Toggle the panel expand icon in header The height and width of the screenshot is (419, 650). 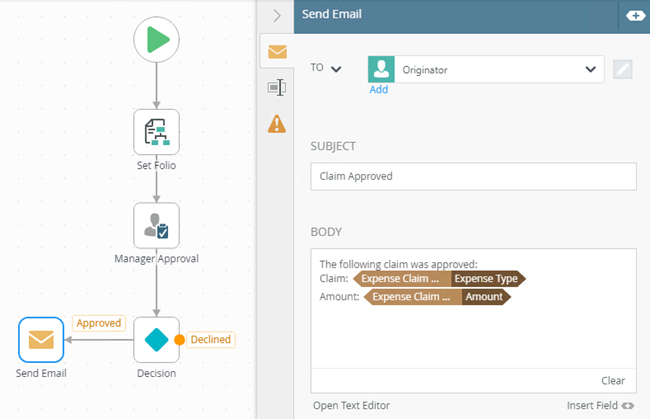635,15
